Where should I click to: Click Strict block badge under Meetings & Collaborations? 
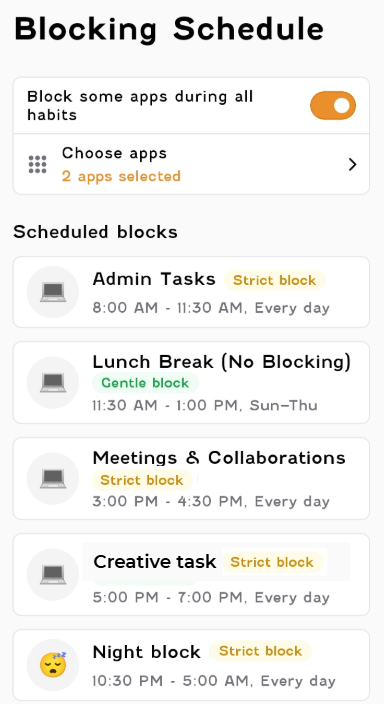click(142, 480)
